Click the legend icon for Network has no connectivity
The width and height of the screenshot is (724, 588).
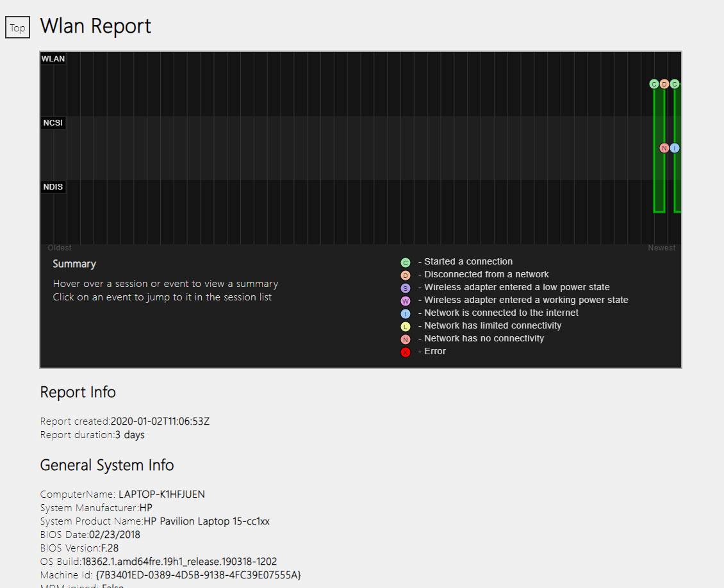click(x=405, y=339)
